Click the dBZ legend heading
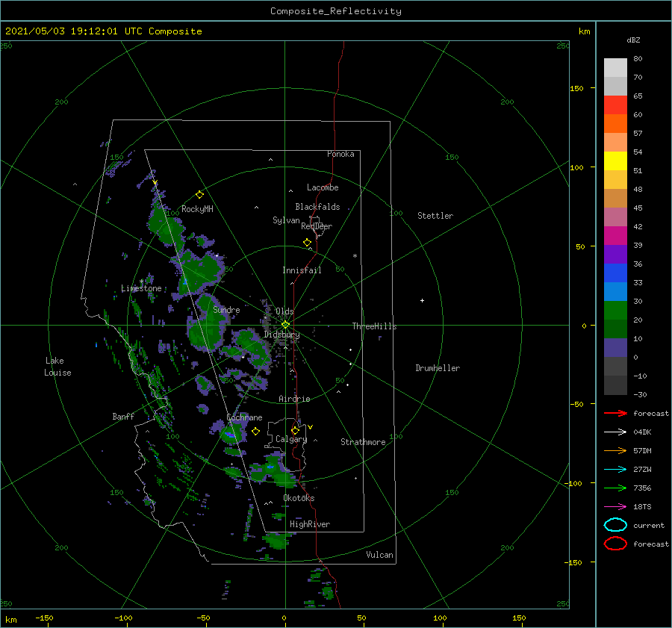Screen dimensions: 672x628 (633, 40)
